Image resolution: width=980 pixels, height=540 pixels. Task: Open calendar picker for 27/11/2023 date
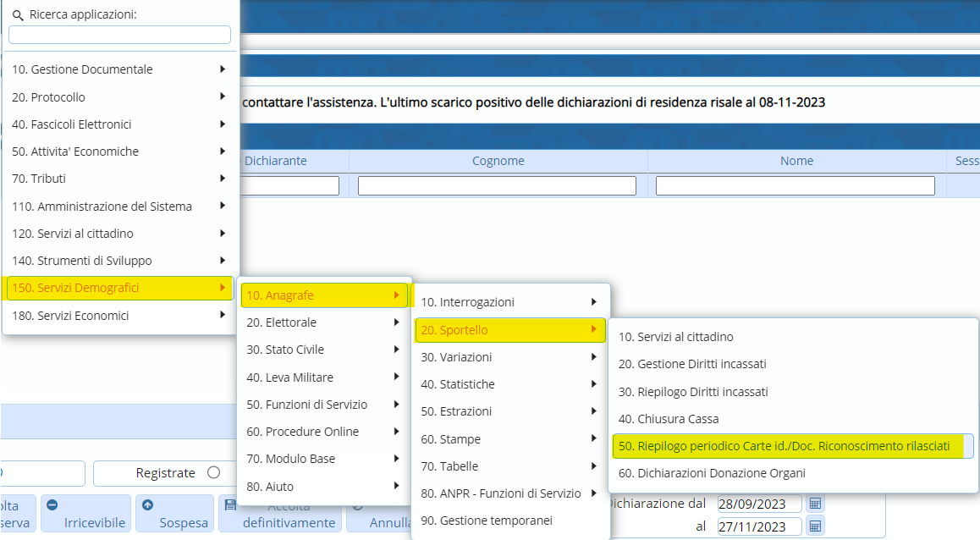(814, 526)
